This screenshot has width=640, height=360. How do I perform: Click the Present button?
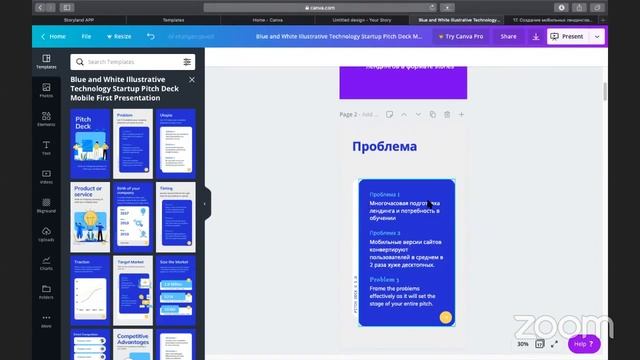pos(568,37)
